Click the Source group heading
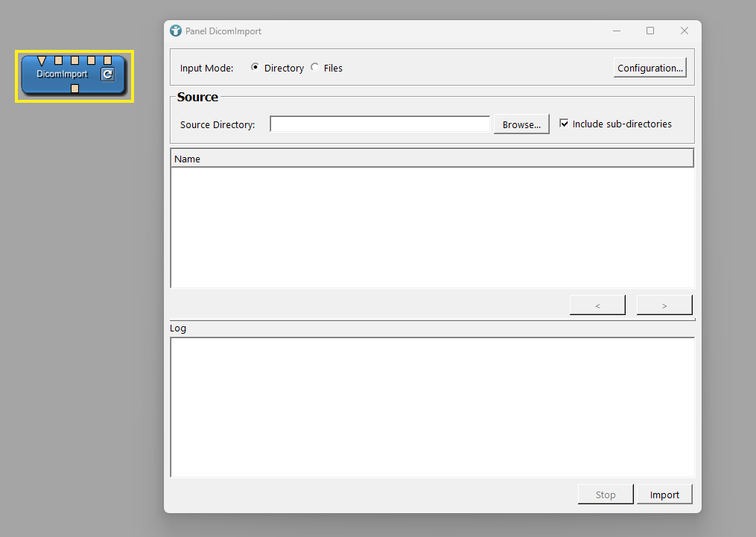 pos(197,97)
